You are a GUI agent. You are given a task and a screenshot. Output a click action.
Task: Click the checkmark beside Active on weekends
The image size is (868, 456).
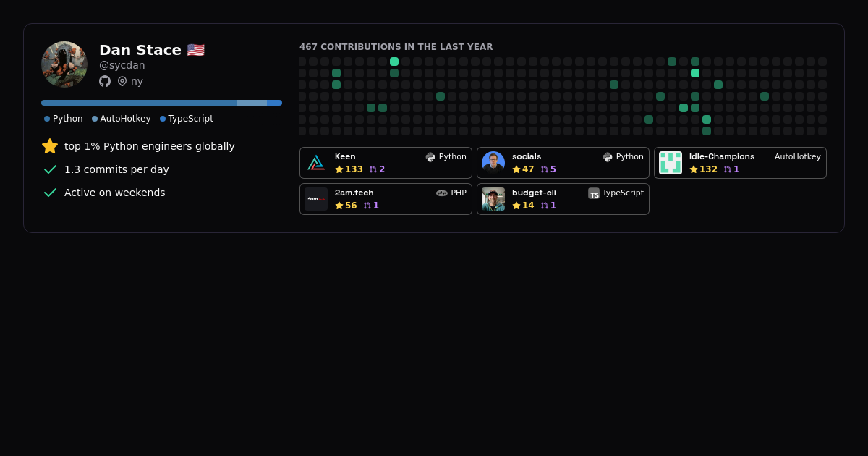pos(50,193)
